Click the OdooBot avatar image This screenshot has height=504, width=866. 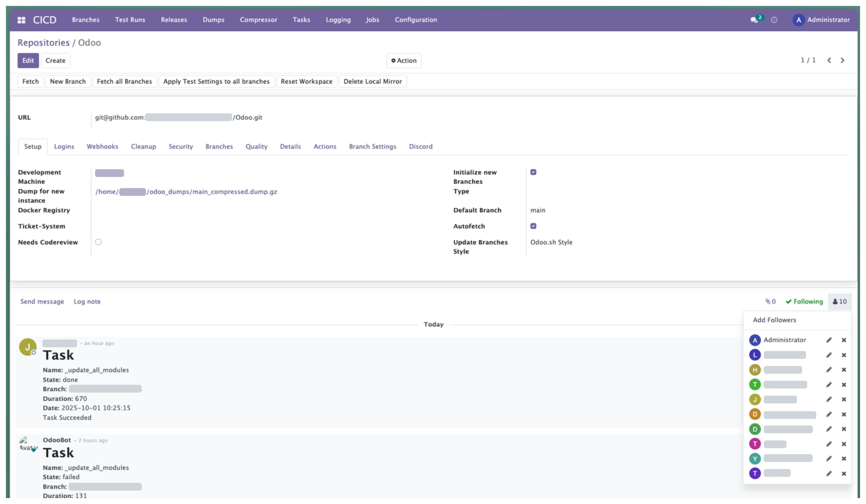pos(28,445)
